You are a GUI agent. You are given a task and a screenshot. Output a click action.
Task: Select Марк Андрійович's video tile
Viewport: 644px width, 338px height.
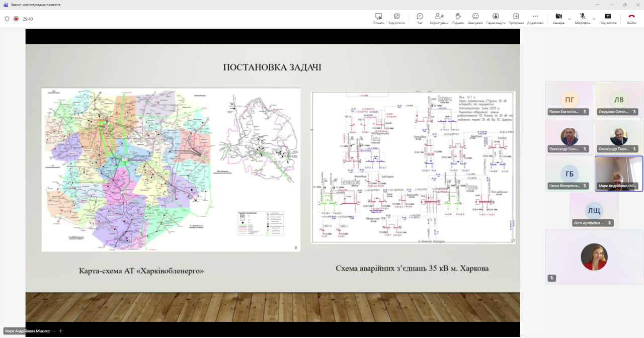click(618, 174)
